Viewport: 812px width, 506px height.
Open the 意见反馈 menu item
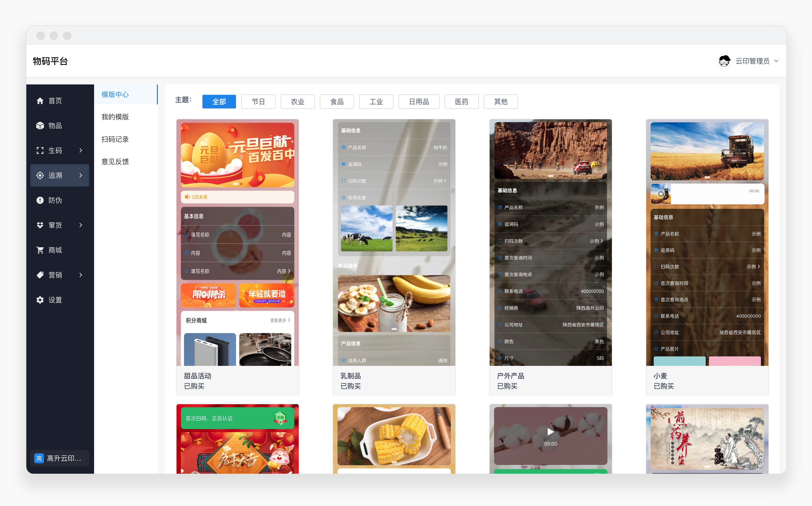click(x=126, y=162)
